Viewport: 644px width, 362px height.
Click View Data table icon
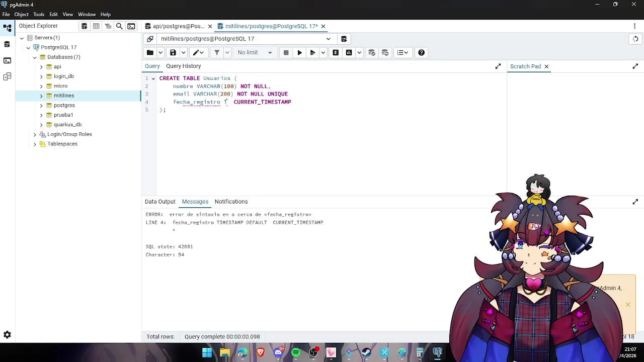click(96, 26)
